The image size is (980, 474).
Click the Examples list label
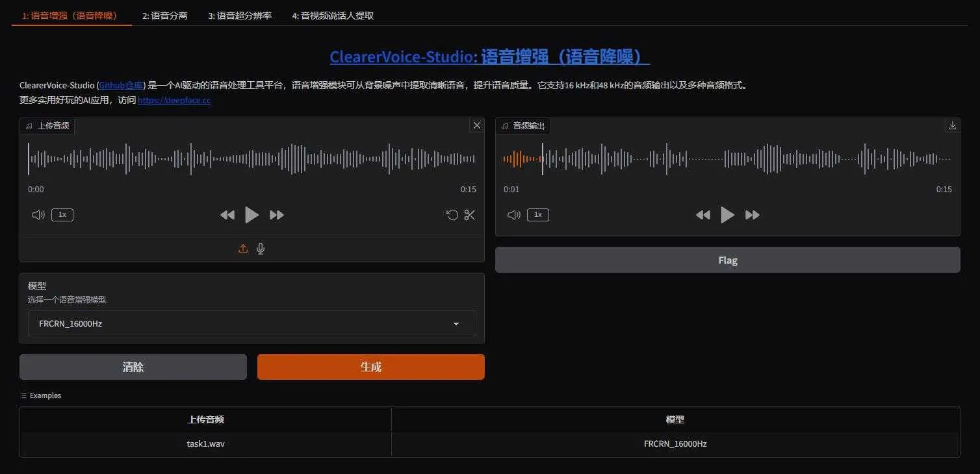click(x=41, y=395)
